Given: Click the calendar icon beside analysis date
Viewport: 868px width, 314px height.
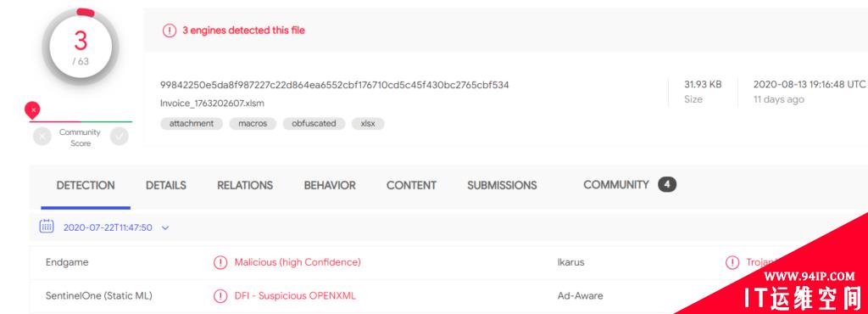Looking at the screenshot, I should [x=47, y=226].
